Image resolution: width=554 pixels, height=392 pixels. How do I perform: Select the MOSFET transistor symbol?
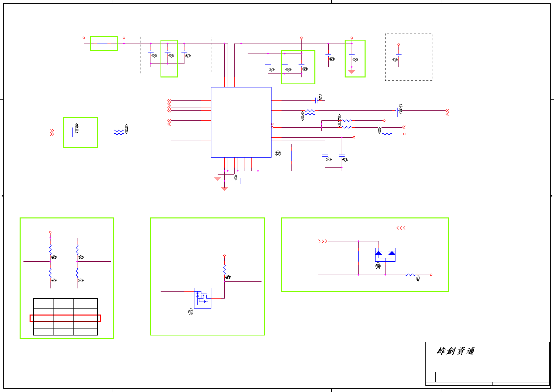203,298
